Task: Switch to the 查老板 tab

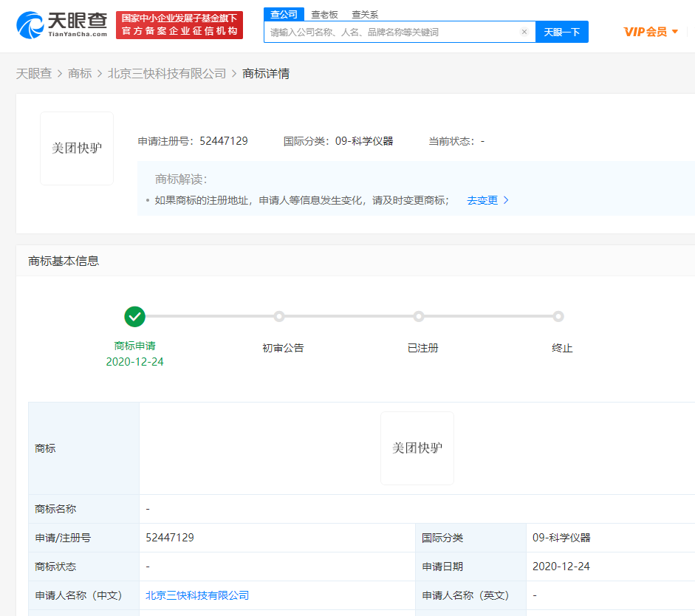Action: click(322, 14)
